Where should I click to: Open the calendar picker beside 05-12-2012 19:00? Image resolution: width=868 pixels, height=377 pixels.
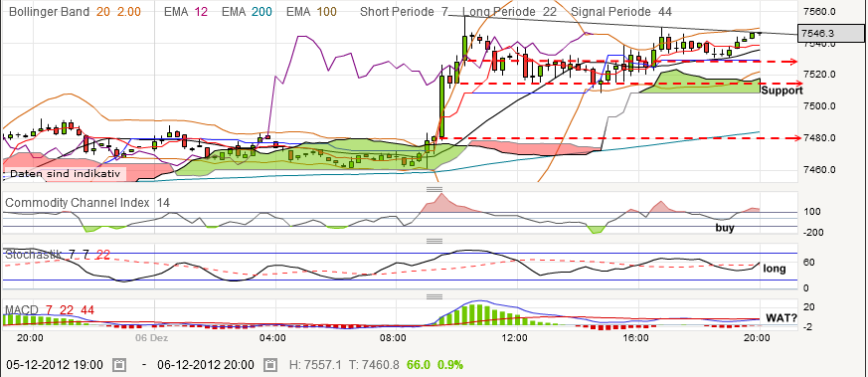coord(119,365)
